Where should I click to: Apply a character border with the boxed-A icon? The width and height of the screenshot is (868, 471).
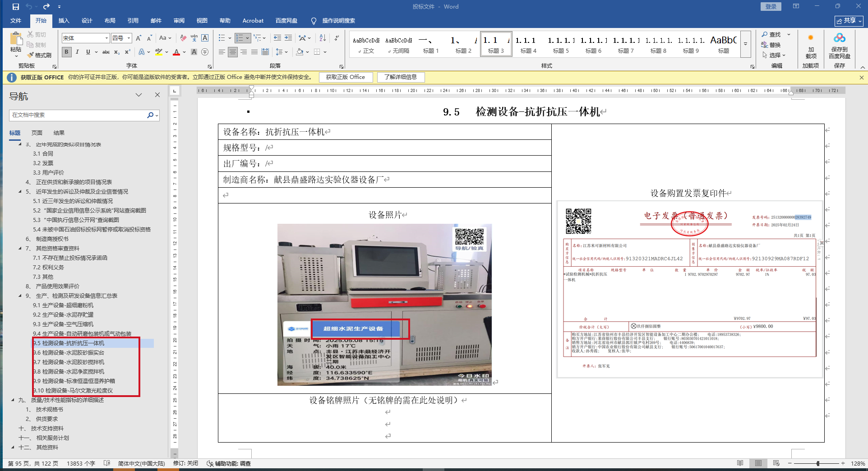coord(205,38)
